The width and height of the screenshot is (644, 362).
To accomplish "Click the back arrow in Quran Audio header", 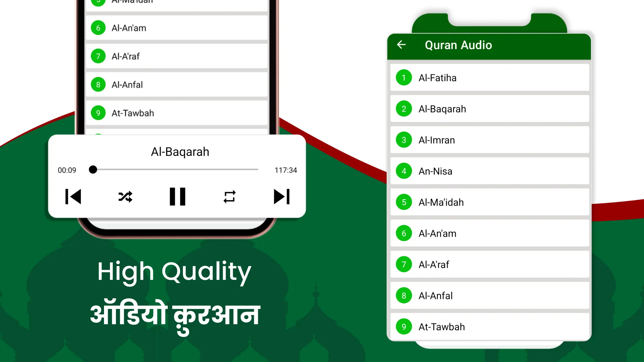I will coord(401,45).
